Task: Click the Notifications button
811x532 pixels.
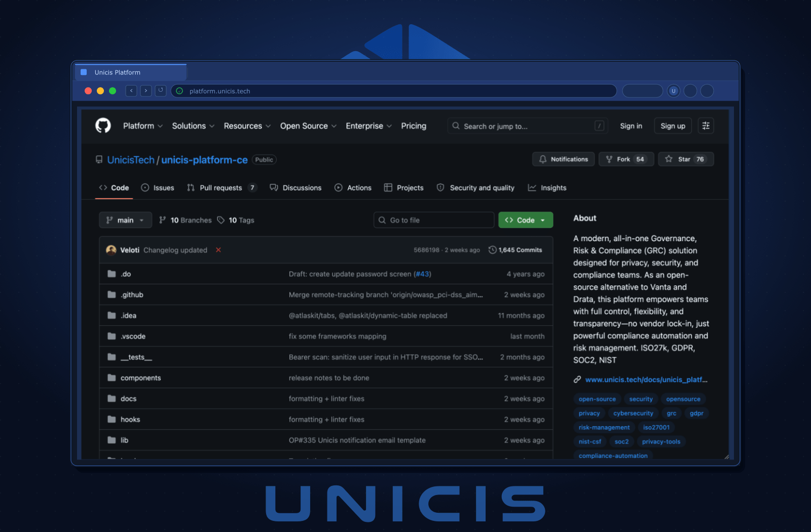Action: click(x=563, y=159)
